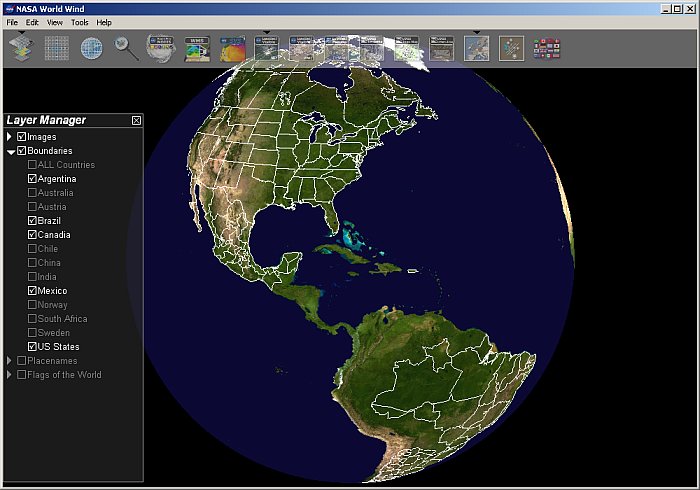Check the Norway checkbox
700x490 pixels.
click(x=32, y=305)
